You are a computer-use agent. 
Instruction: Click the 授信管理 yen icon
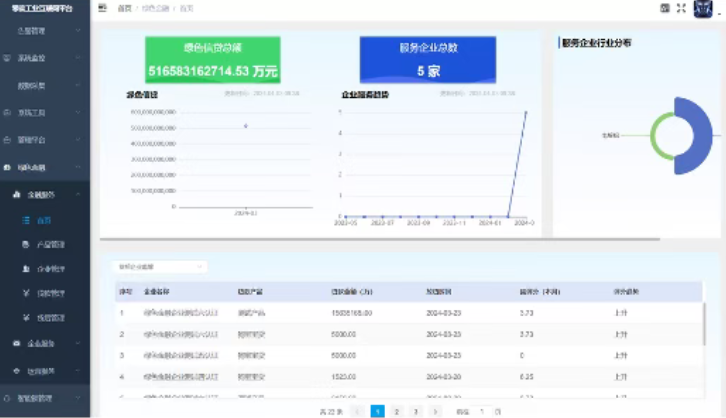[26, 318]
